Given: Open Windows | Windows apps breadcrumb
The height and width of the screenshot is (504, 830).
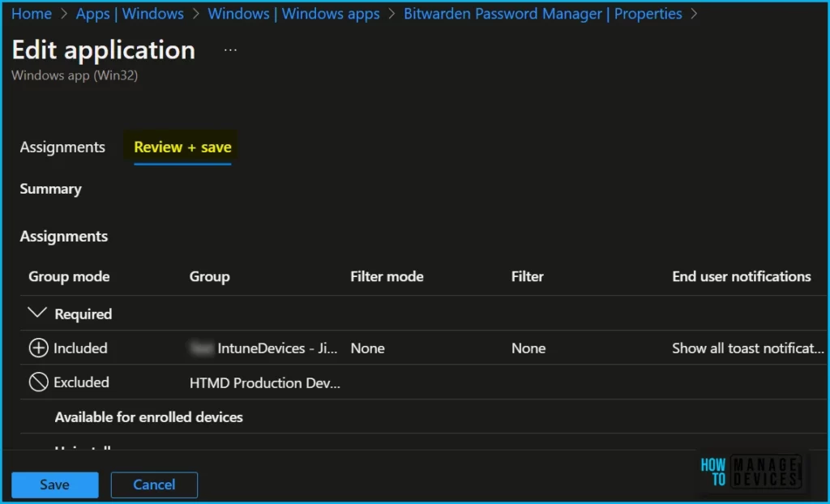Looking at the screenshot, I should [293, 14].
